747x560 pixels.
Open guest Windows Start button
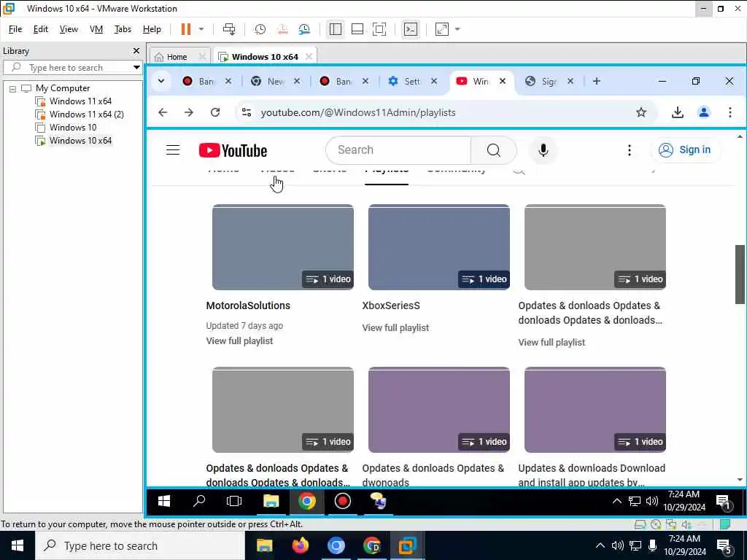point(164,501)
